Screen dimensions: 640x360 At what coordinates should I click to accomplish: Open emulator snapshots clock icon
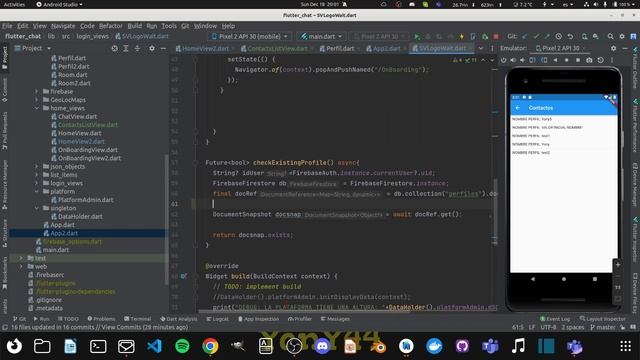point(600,60)
